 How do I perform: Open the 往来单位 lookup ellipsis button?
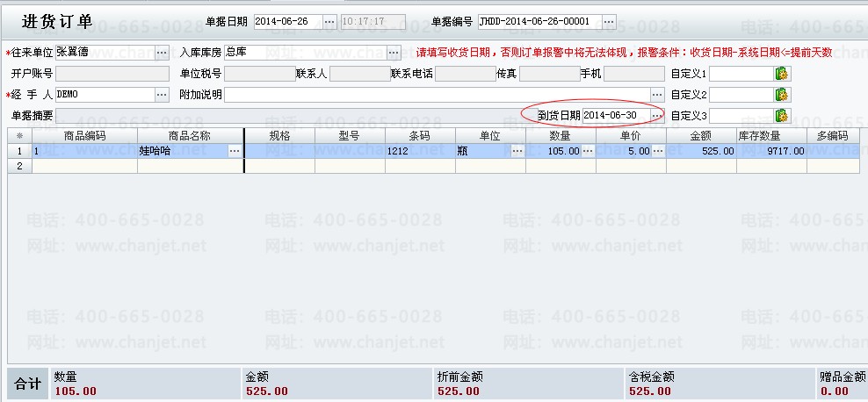pyautogui.click(x=162, y=53)
